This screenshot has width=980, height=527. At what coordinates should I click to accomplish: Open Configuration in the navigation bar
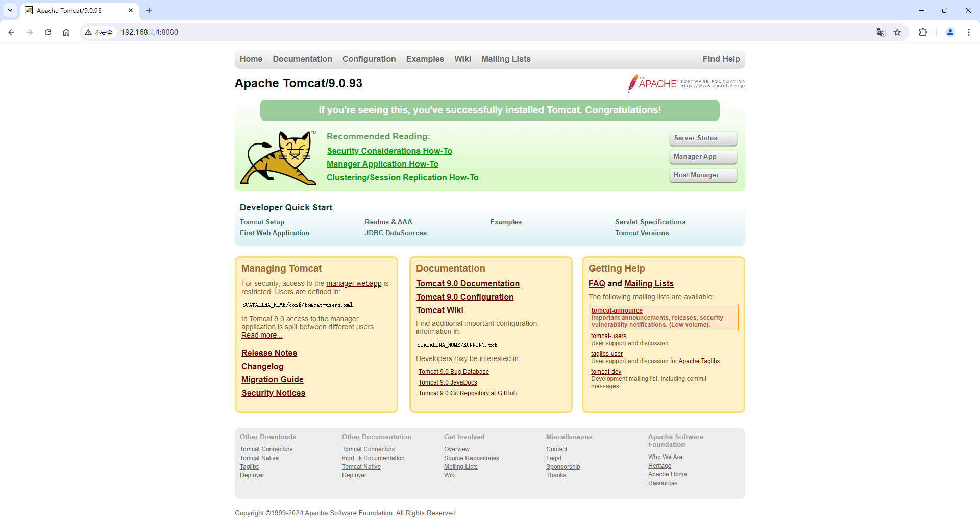(369, 59)
